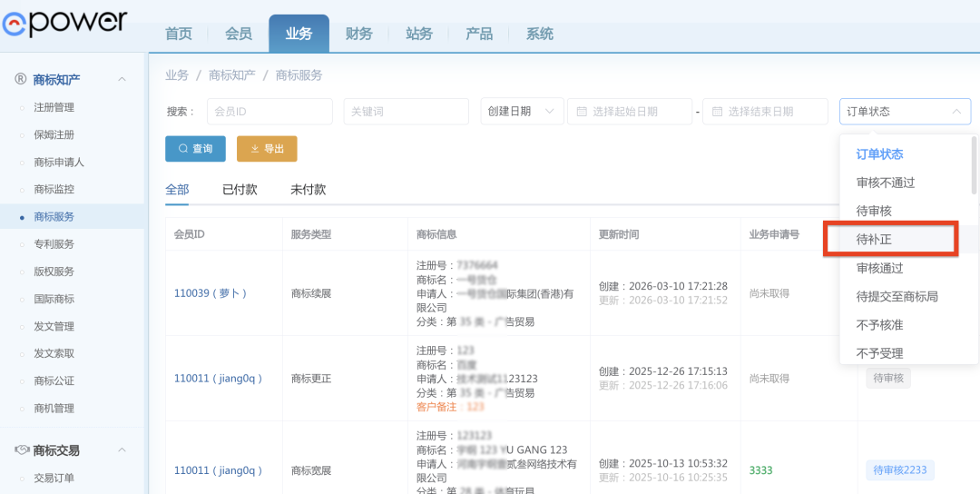Click the epower logo
Screen dimensions: 980x494
pos(64,23)
